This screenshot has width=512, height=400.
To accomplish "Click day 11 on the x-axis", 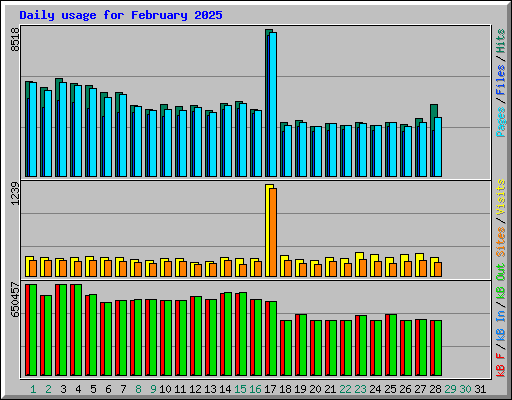I will click(x=180, y=389).
